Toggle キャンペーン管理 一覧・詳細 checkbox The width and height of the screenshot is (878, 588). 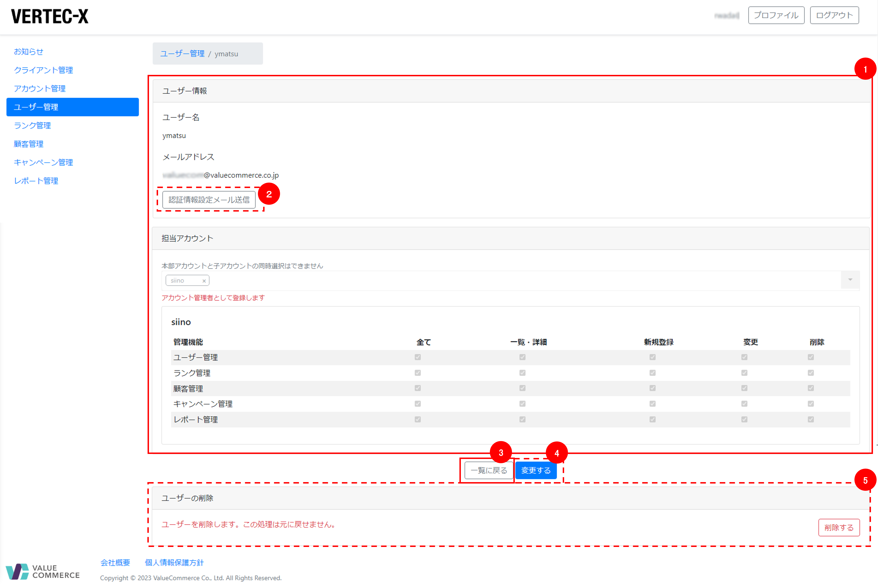tap(522, 404)
